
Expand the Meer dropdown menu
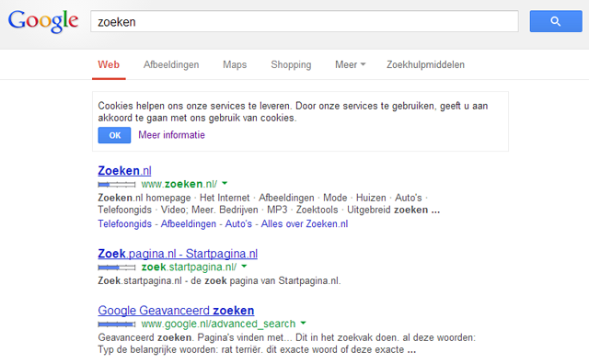pyautogui.click(x=350, y=64)
